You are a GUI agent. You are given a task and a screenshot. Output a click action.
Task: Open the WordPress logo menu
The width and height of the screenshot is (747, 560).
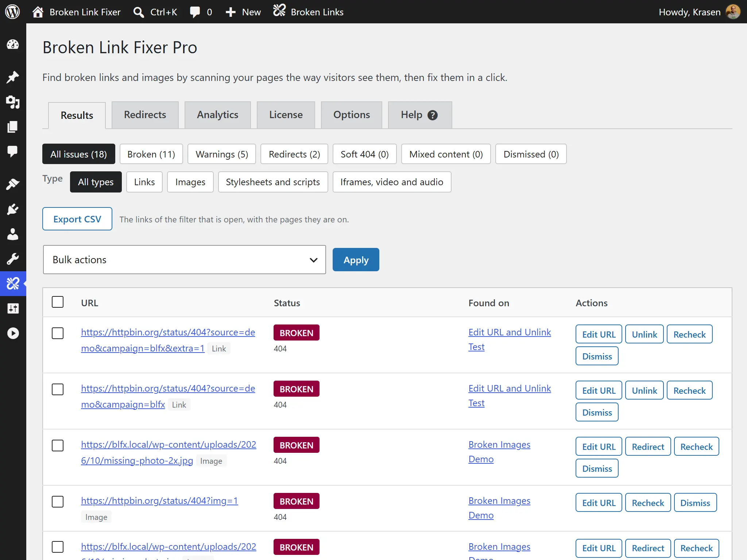12,12
